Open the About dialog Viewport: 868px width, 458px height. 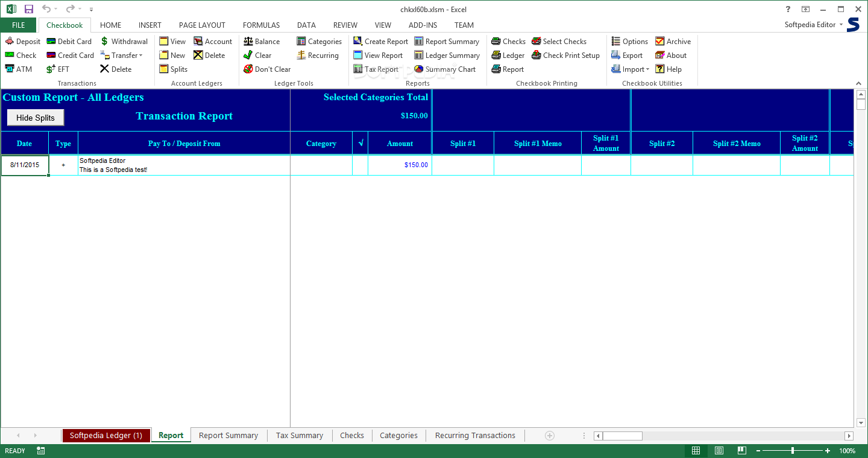671,56
